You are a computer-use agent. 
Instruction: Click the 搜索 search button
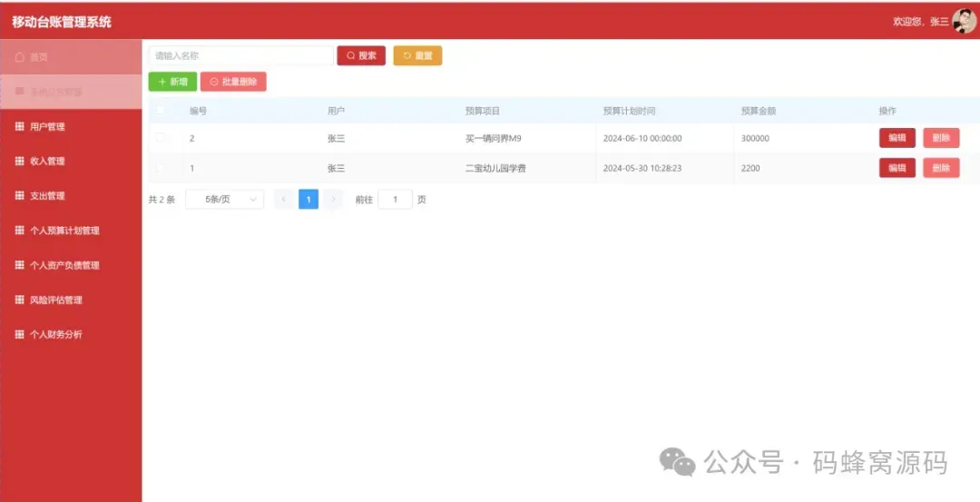tap(361, 55)
